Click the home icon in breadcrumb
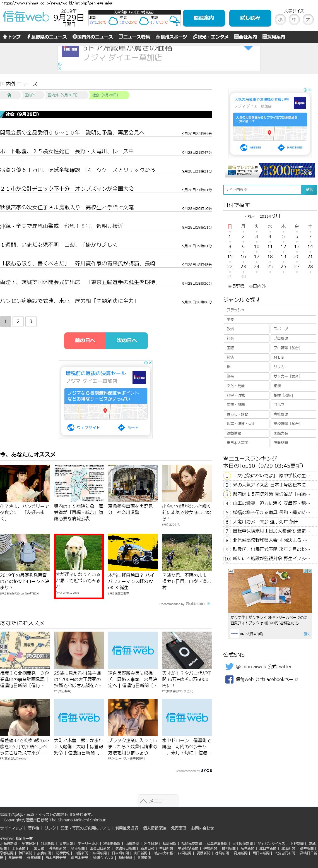The image size is (318, 868). pos(9,95)
